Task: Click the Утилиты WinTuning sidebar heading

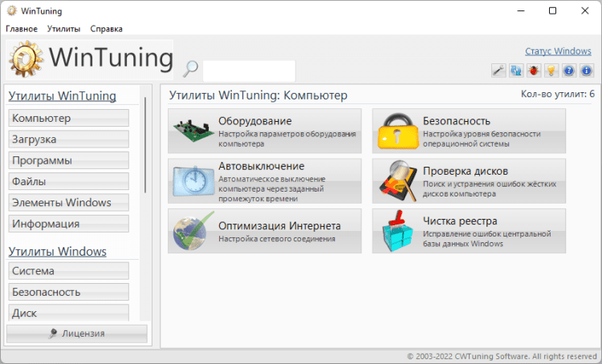Action: (x=62, y=96)
